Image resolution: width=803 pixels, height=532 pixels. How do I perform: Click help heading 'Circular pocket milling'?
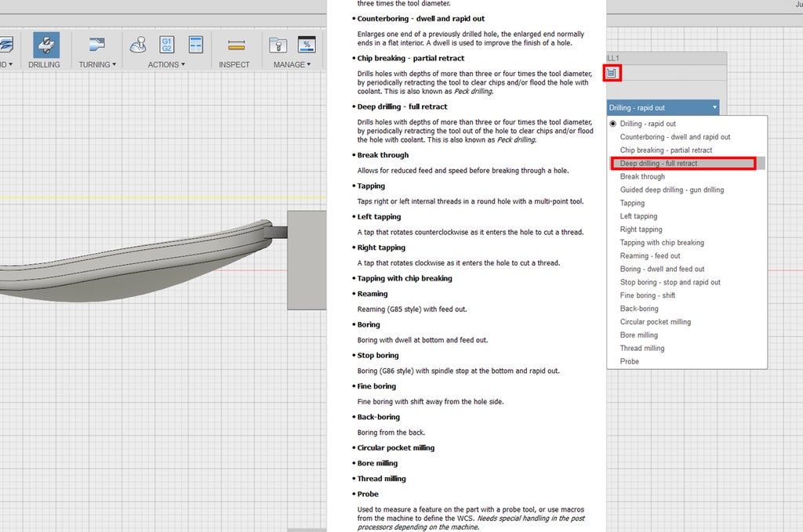[396, 447]
